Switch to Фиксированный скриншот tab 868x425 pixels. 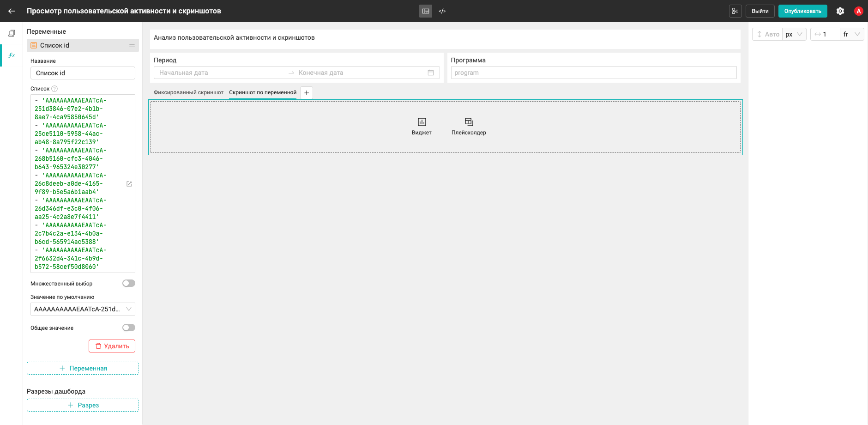coord(188,92)
